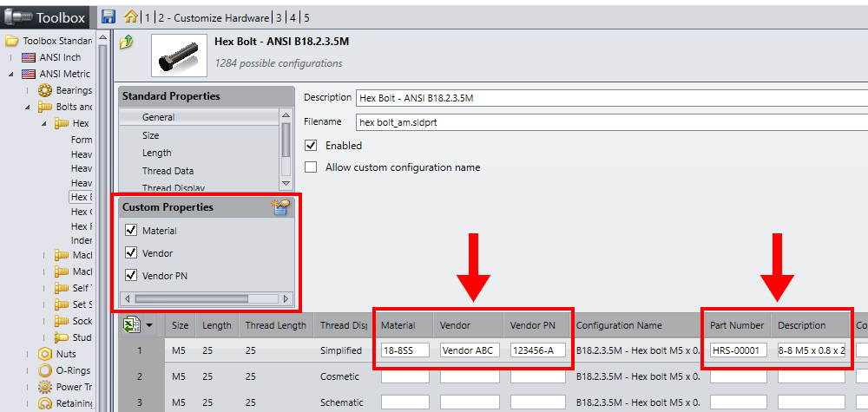Click Custom Properties scrollbar left arrow
The width and height of the screenshot is (868, 412).
pos(127,298)
